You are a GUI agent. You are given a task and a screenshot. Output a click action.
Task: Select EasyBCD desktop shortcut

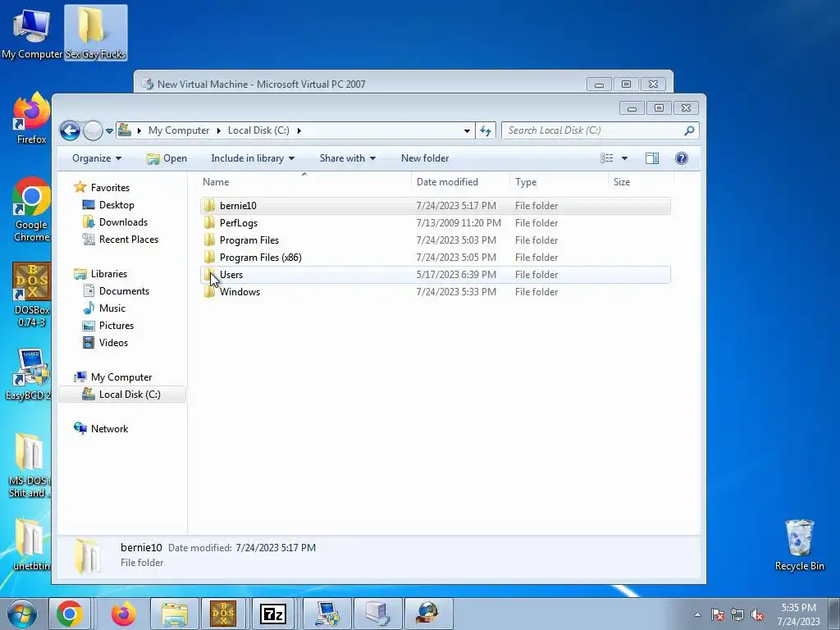point(28,375)
